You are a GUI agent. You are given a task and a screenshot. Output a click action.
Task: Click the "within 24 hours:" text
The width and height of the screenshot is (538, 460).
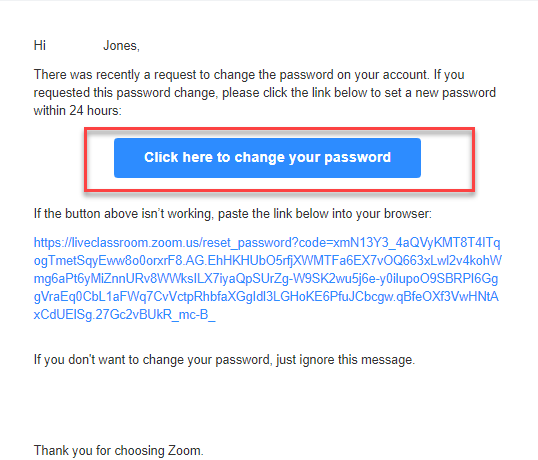pyautogui.click(x=78, y=110)
